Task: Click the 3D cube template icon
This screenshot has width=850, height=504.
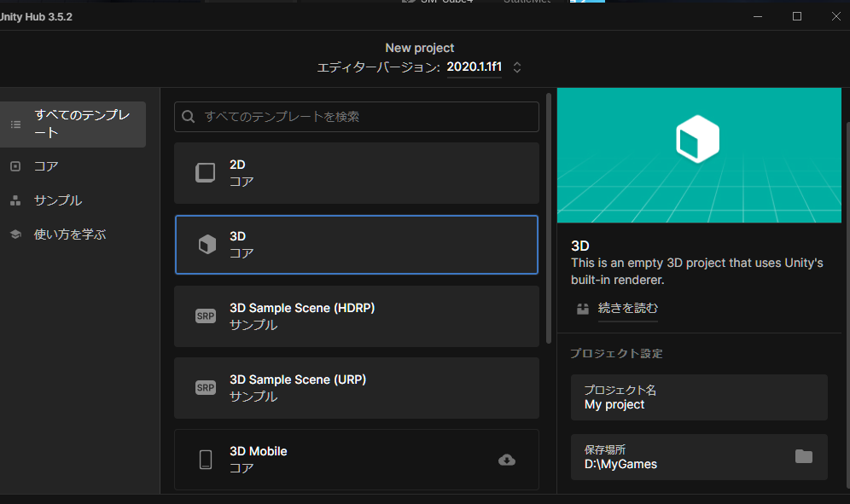Action: (207, 245)
